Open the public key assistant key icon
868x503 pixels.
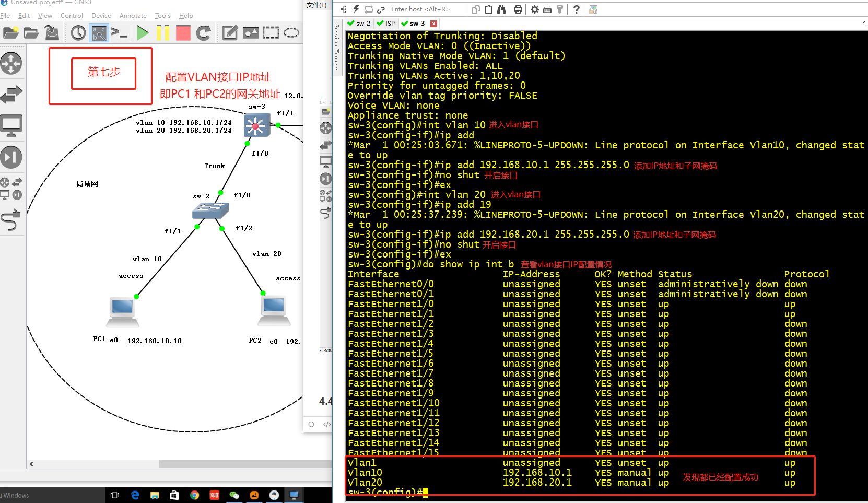[x=560, y=9]
